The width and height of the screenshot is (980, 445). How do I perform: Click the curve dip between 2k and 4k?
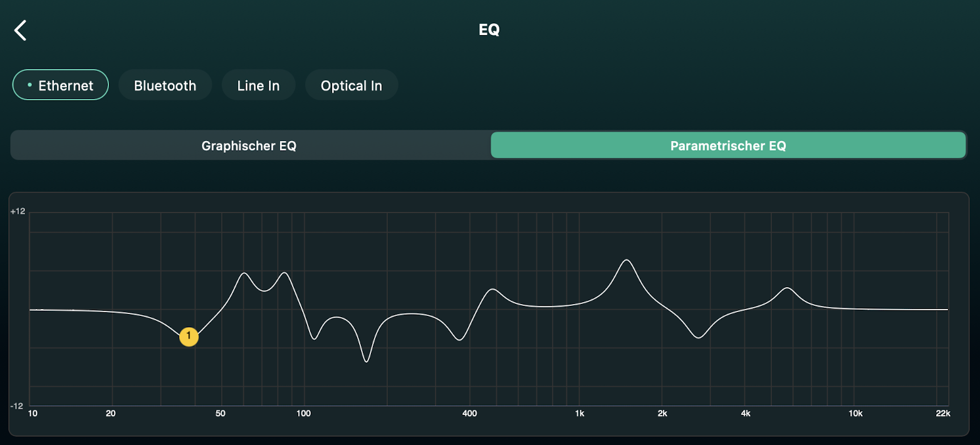click(699, 338)
